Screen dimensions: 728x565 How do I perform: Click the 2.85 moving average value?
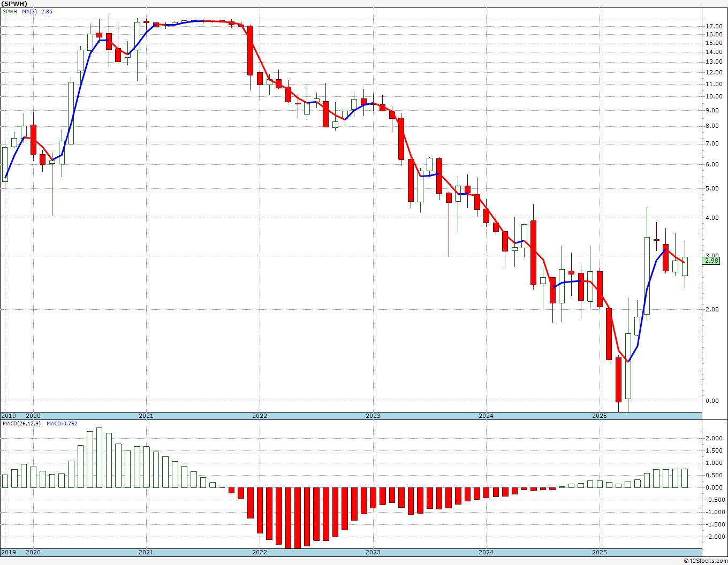(47, 11)
